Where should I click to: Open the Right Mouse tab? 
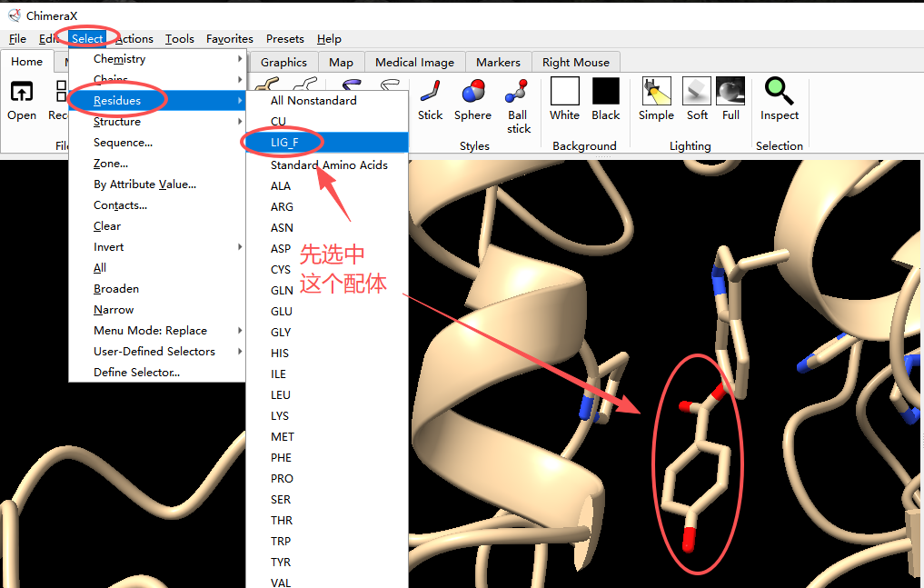pyautogui.click(x=575, y=62)
